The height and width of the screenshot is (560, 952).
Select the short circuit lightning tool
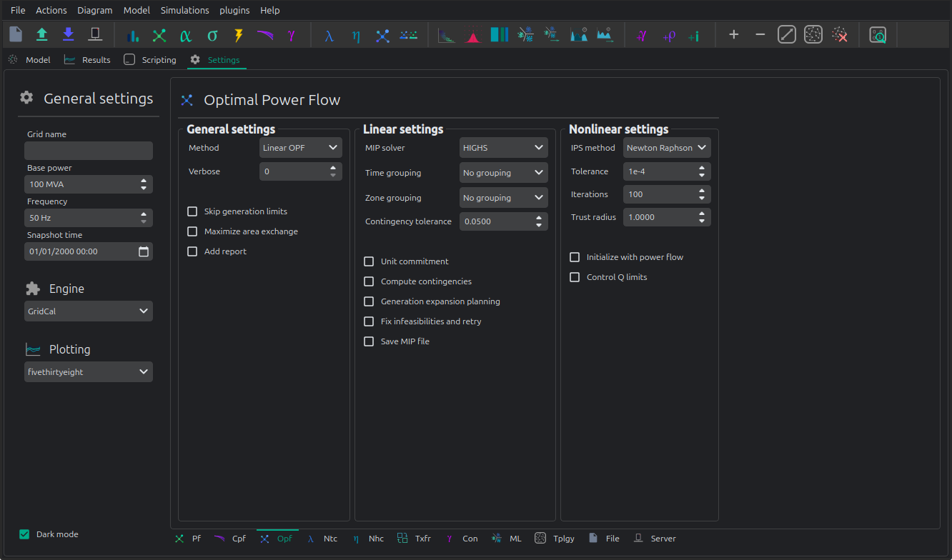pyautogui.click(x=238, y=34)
